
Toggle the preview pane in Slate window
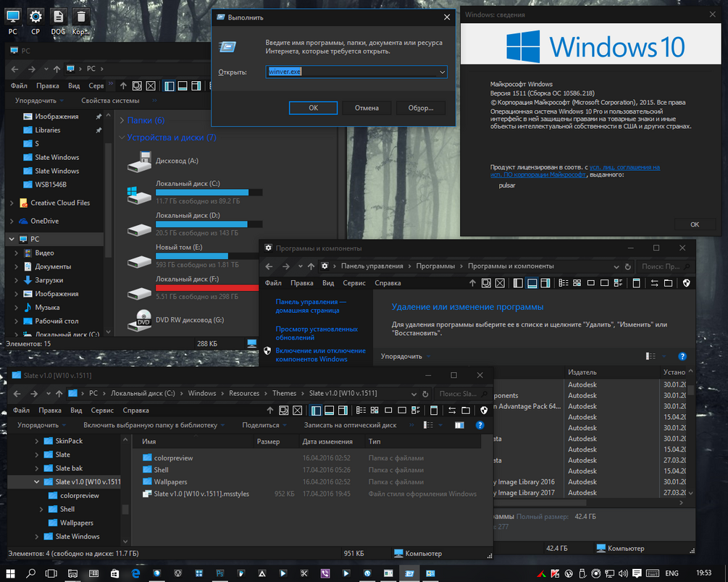(343, 410)
